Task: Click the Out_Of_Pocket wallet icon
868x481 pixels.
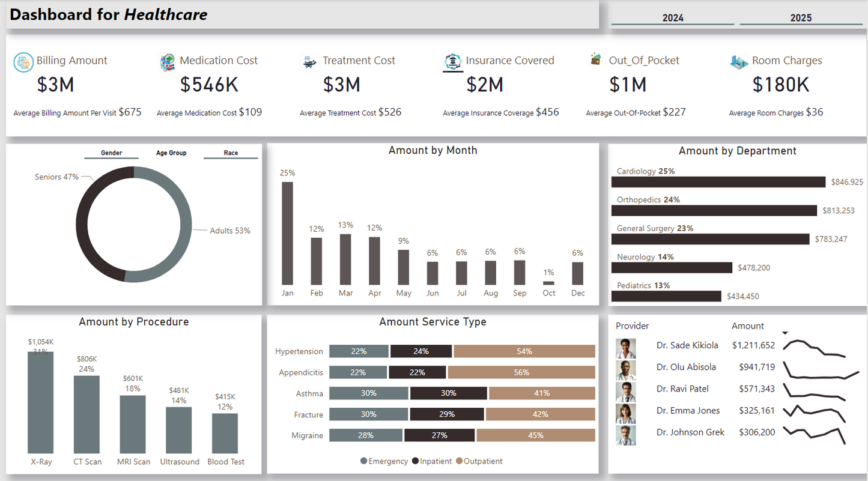Action: pyautogui.click(x=596, y=59)
